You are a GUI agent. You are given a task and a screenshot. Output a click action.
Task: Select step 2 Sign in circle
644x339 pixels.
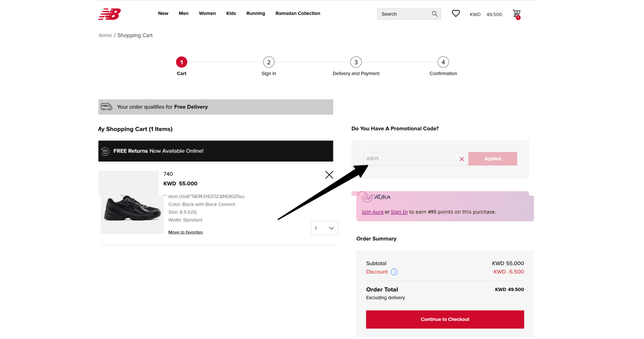pyautogui.click(x=269, y=62)
